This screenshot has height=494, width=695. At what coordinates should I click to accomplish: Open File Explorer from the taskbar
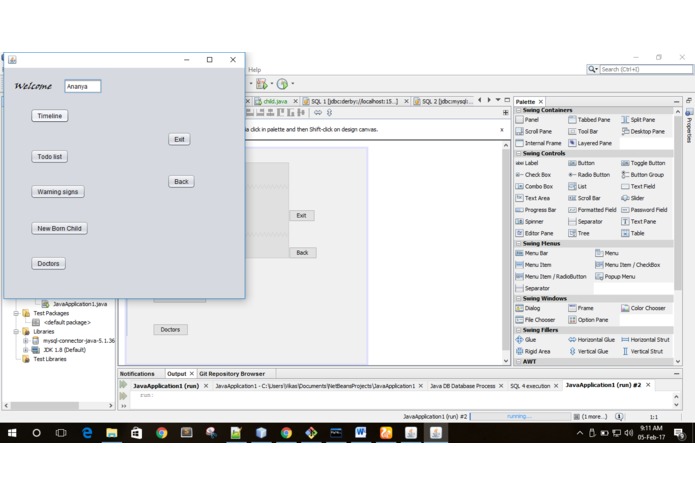point(112,433)
